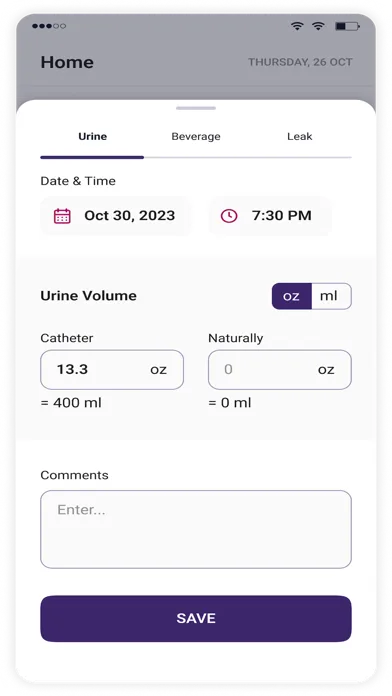The image size is (392, 696).
Task: Click into the Comments text box
Action: click(x=196, y=529)
